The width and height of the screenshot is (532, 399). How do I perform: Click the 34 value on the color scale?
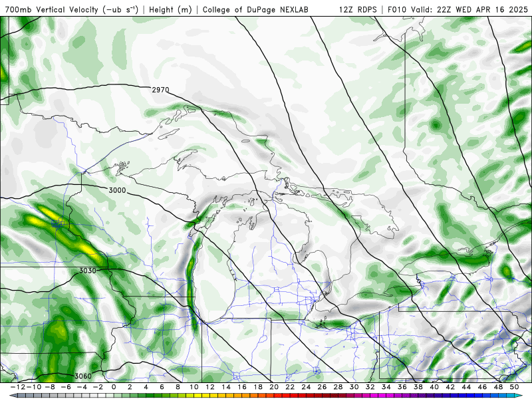click(x=386, y=387)
